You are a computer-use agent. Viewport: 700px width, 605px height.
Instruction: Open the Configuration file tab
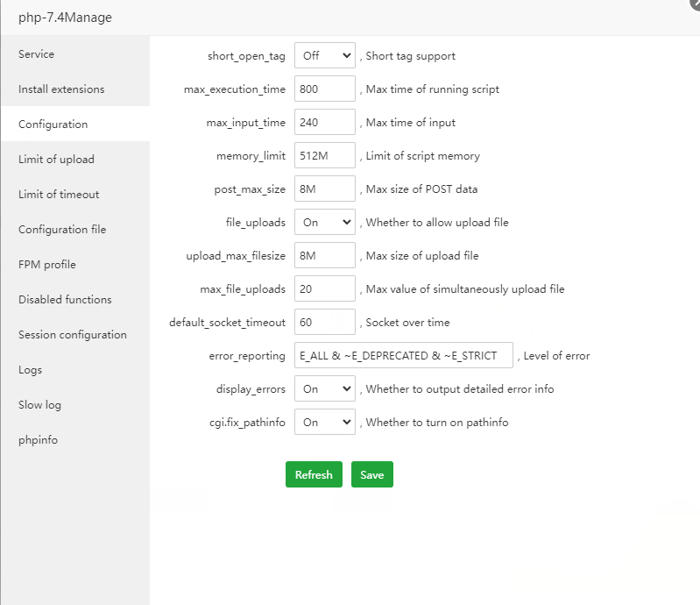[x=62, y=230]
